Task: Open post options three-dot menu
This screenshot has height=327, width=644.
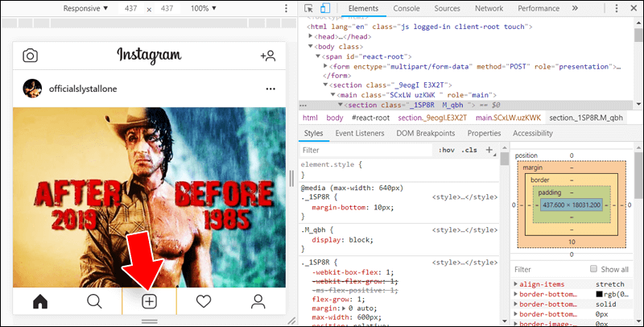Action: pos(270,89)
